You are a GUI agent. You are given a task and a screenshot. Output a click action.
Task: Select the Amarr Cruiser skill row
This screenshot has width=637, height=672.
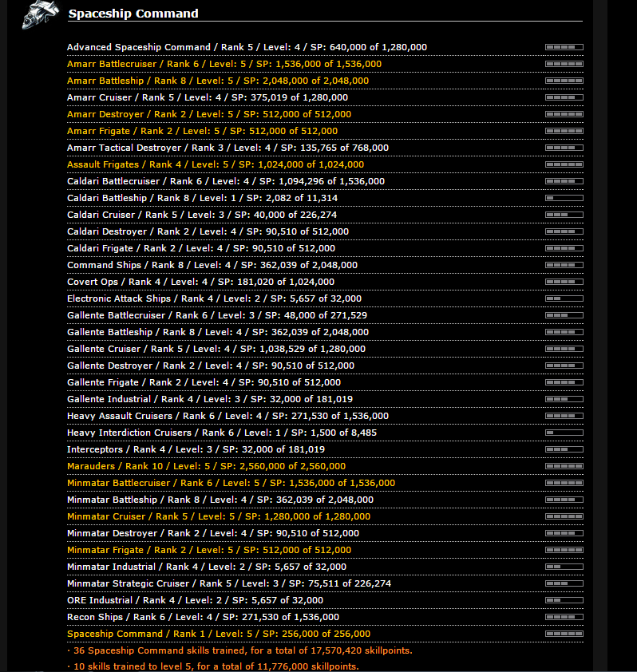tap(325, 97)
